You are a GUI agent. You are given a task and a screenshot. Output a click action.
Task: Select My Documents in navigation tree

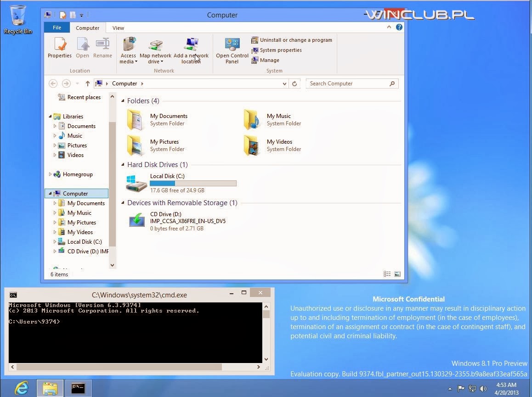tap(81, 203)
